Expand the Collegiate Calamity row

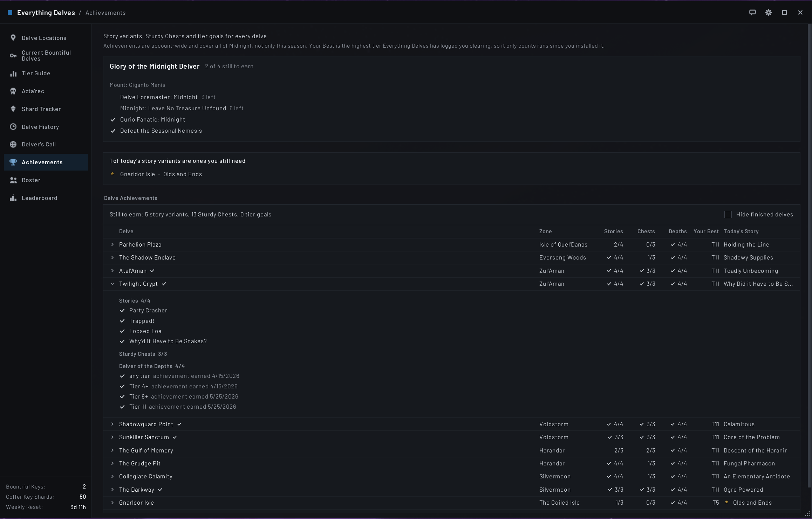(112, 476)
